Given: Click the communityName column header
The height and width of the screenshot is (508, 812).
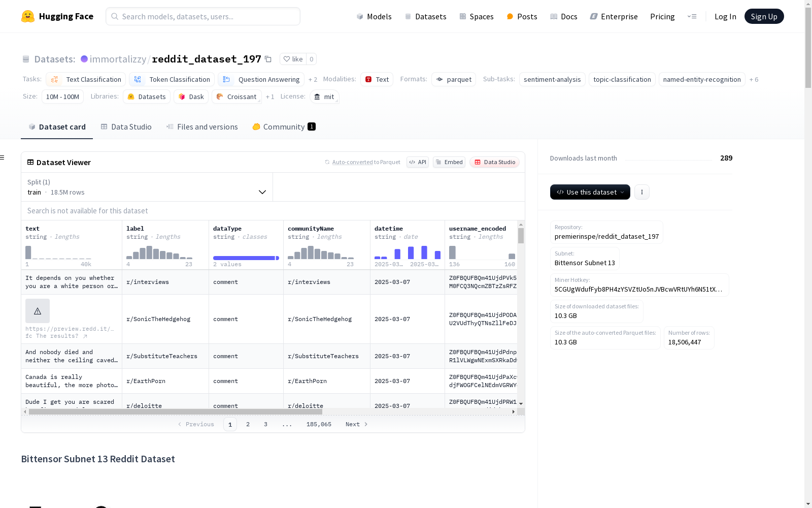Looking at the screenshot, I should tap(311, 229).
